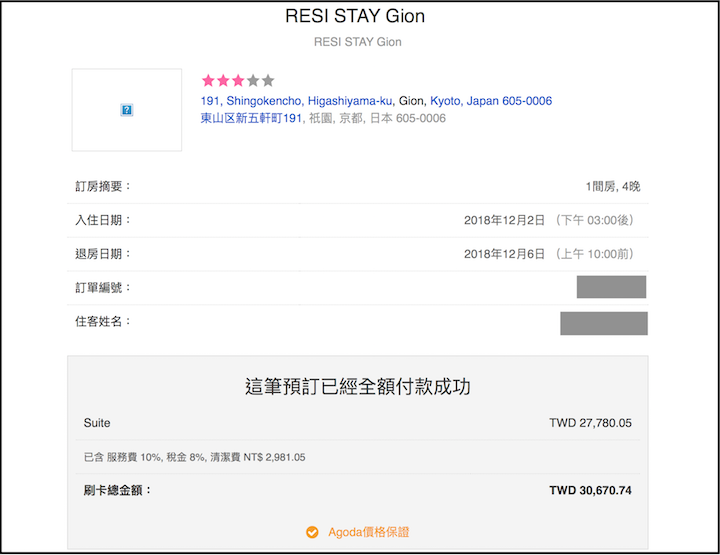The width and height of the screenshot is (720, 555).
Task: Click the redacted 訂單編號 booking number box
Action: (611, 288)
